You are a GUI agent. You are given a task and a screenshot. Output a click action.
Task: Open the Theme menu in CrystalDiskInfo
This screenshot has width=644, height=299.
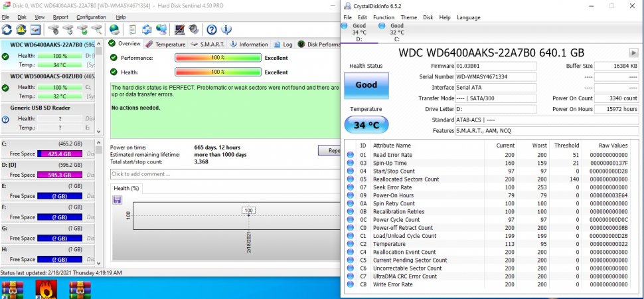click(x=409, y=18)
